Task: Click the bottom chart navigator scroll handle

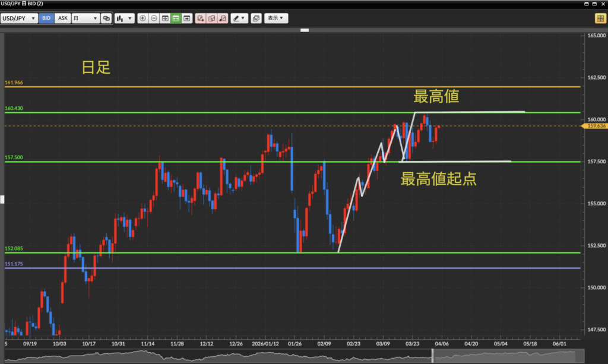Action: click(x=432, y=355)
